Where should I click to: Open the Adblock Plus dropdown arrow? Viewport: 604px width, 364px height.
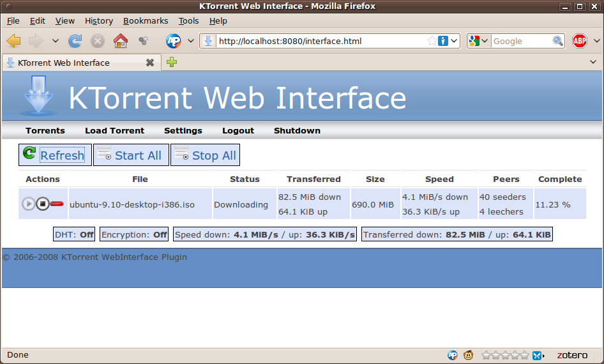[x=597, y=41]
